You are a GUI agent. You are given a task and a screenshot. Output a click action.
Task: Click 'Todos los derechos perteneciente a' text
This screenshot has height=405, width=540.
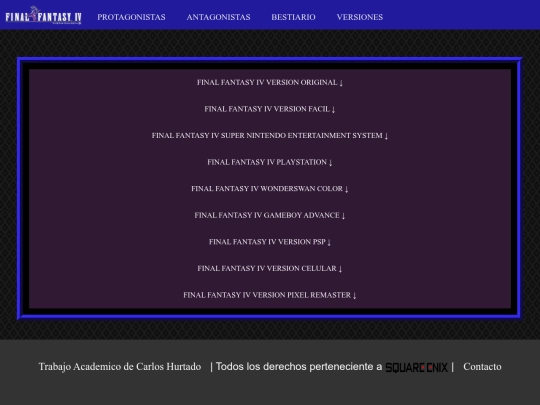(x=299, y=367)
